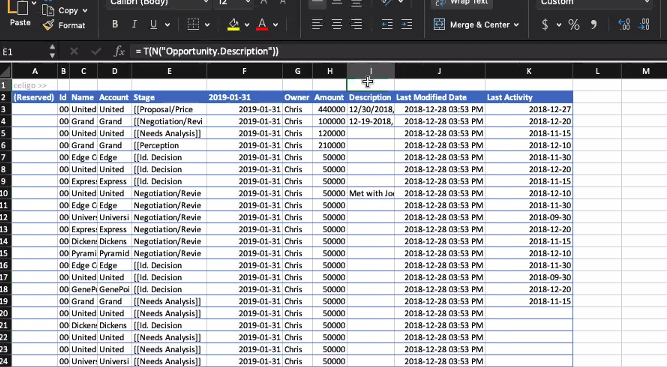
Task: Apply the red font color
Action: click(x=262, y=24)
